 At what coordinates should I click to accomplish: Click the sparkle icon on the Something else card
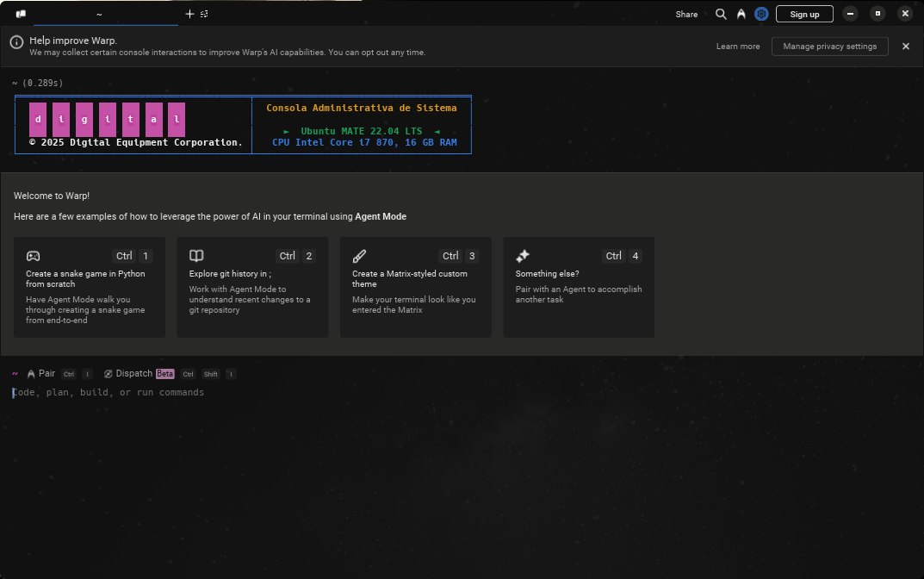click(x=523, y=256)
